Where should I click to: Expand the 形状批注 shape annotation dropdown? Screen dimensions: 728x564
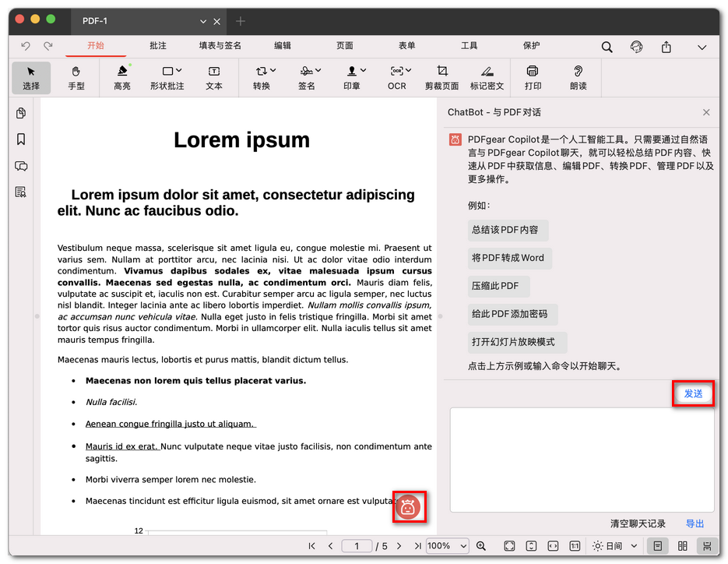coord(167,78)
